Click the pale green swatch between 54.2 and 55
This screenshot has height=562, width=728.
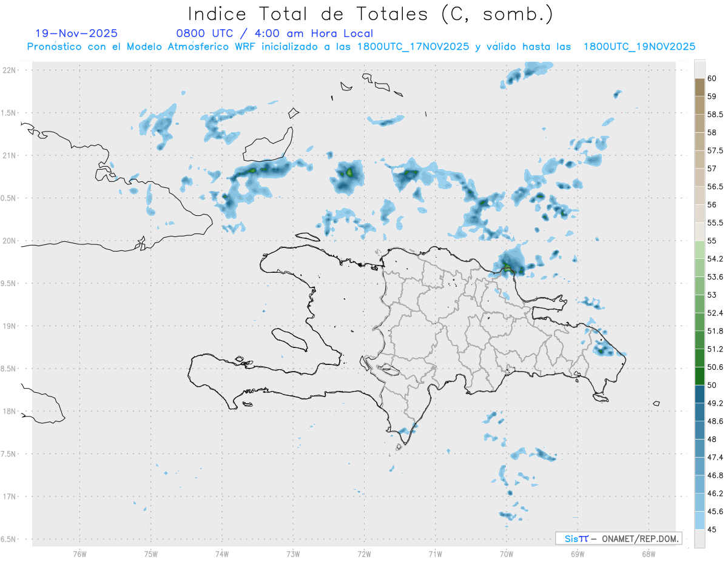point(699,250)
